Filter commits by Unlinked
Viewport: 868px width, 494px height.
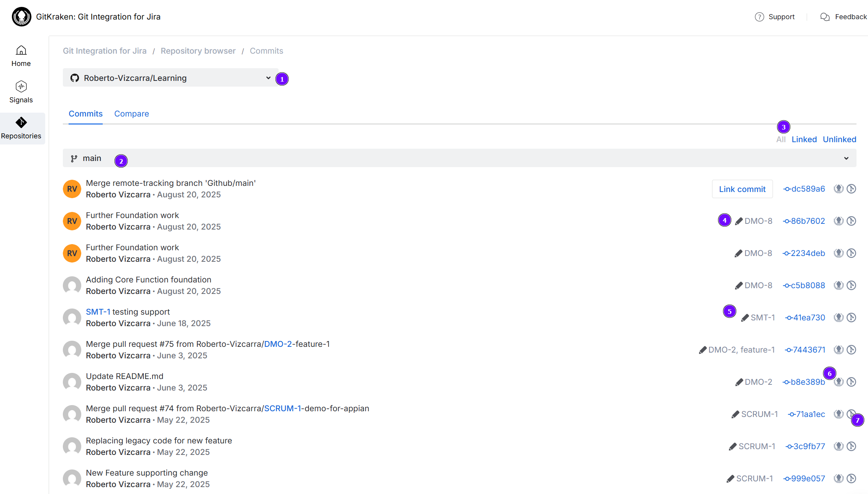coord(839,140)
